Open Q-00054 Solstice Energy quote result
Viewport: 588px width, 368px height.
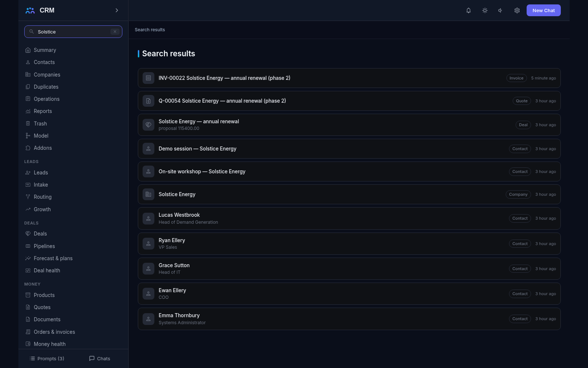(349, 101)
